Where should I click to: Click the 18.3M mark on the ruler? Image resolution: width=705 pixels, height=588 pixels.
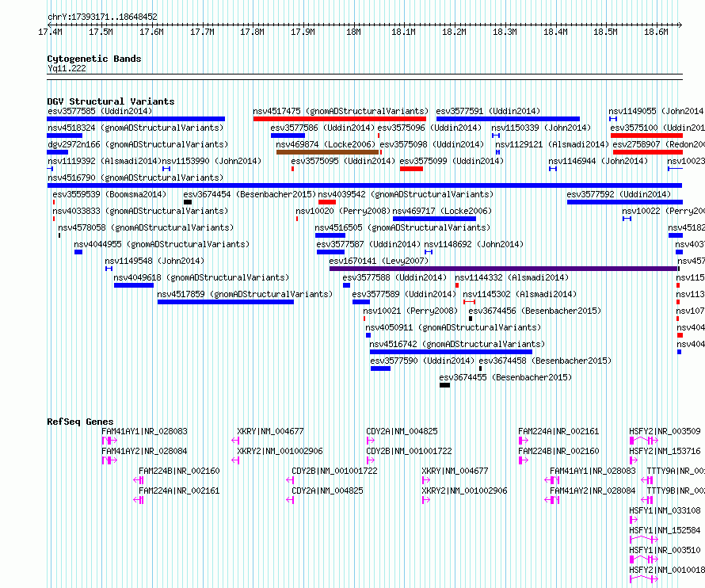pos(505,32)
